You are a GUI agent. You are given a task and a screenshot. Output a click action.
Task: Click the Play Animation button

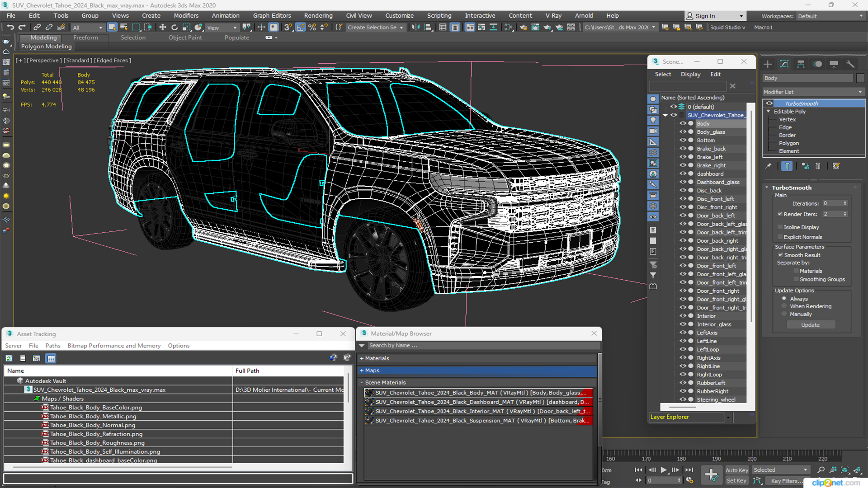[663, 470]
